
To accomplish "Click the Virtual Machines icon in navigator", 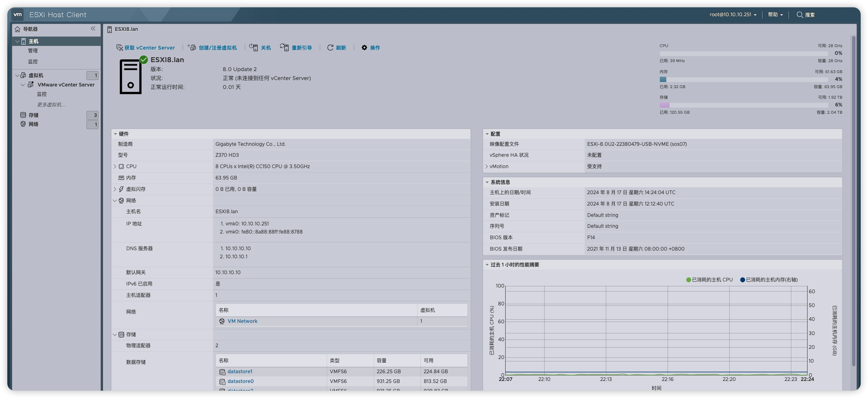I will (x=23, y=75).
